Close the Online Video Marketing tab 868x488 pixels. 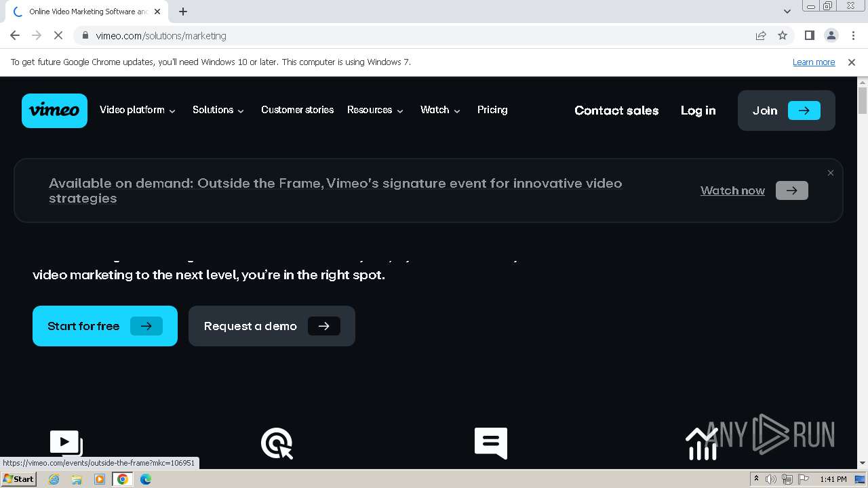pos(157,12)
